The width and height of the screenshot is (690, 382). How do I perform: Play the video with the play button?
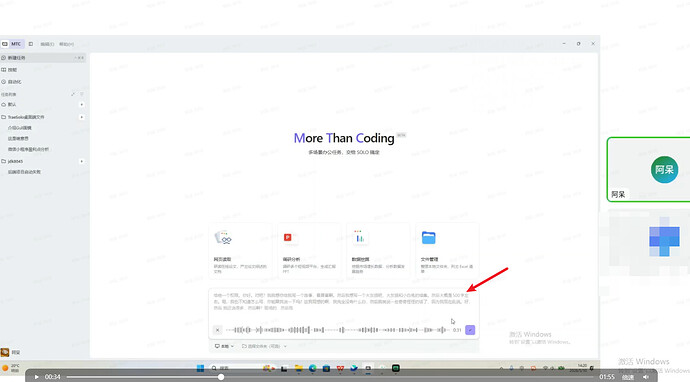[37, 377]
